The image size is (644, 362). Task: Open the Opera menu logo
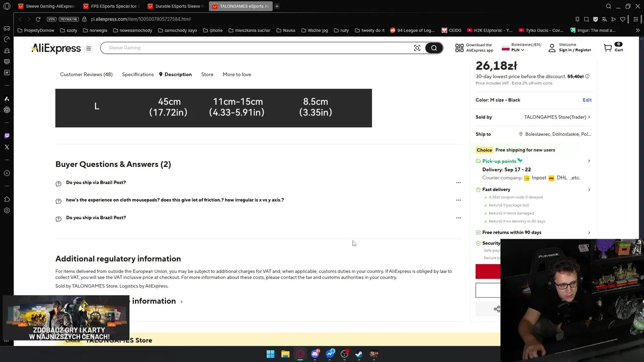(x=7, y=7)
